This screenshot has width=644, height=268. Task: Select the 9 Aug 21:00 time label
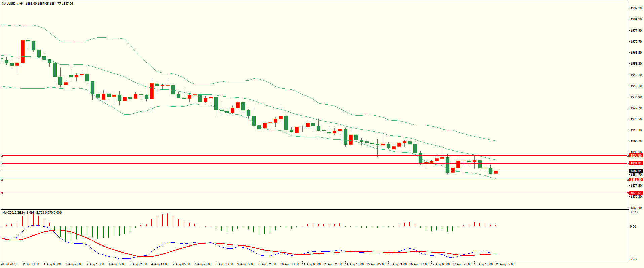click(267, 264)
